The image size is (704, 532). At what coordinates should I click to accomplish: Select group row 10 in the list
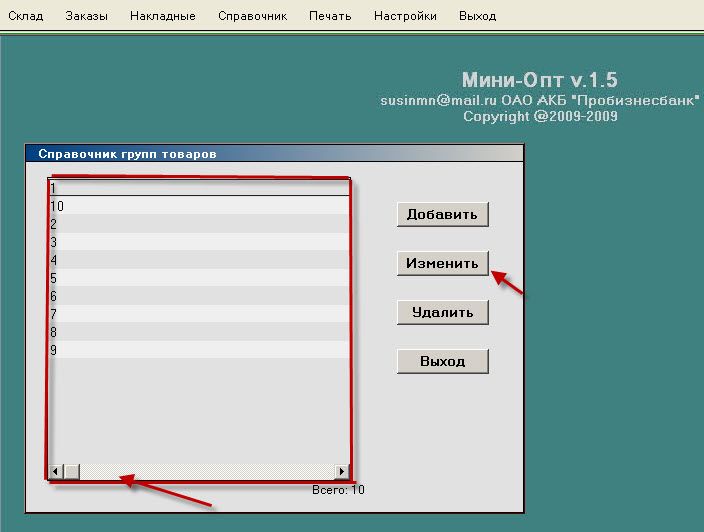point(200,206)
